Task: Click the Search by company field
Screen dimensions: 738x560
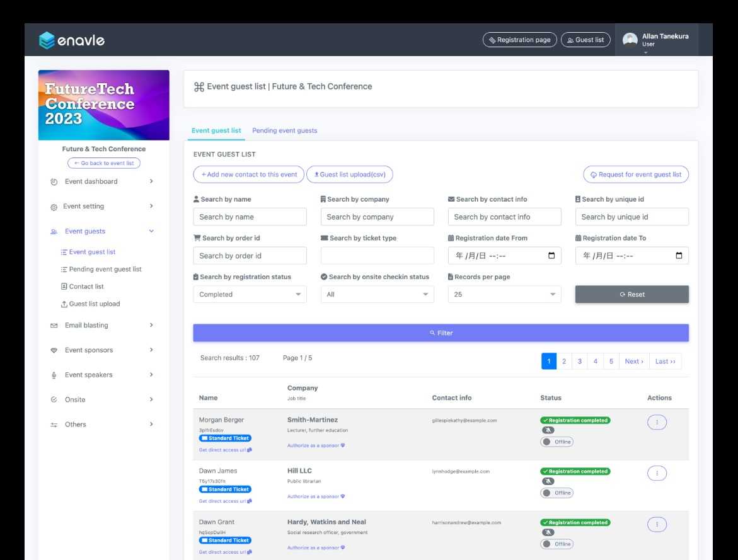Action: tap(377, 217)
